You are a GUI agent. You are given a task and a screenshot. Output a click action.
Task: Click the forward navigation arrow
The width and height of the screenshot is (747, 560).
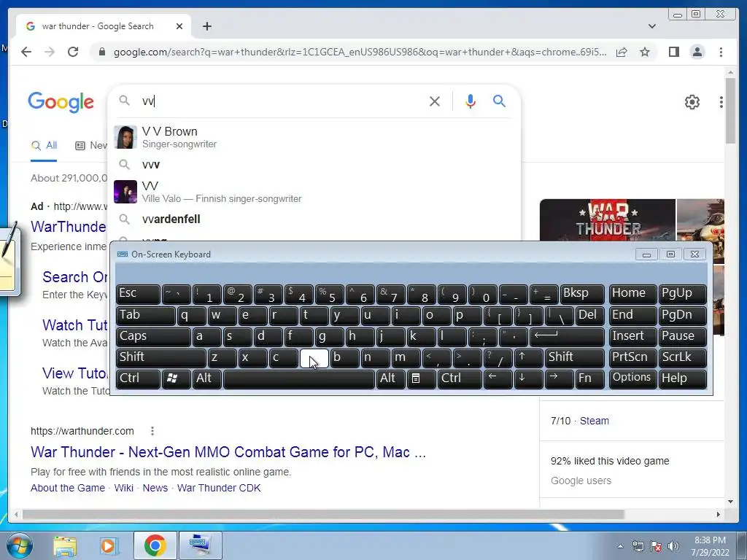coord(50,52)
